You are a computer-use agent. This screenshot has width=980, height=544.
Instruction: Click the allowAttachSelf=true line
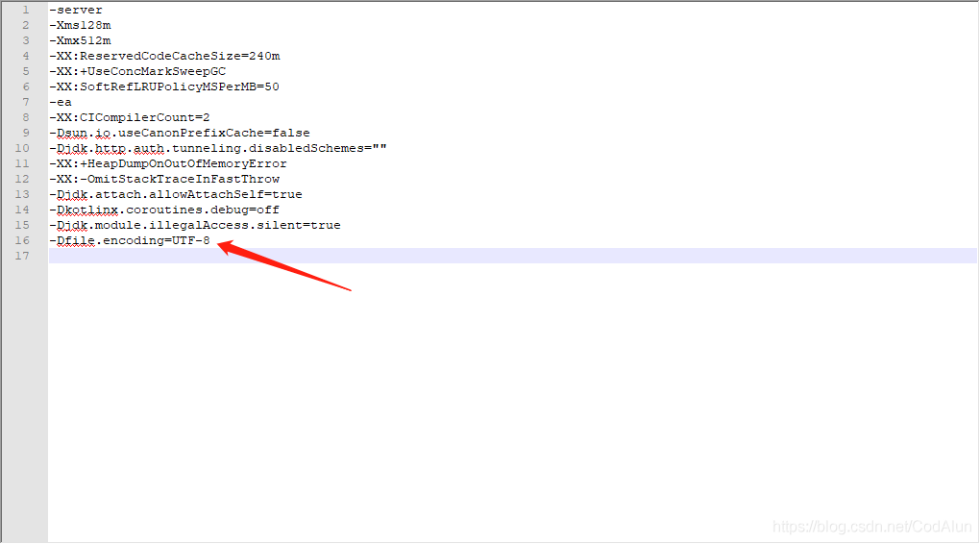[x=176, y=194]
